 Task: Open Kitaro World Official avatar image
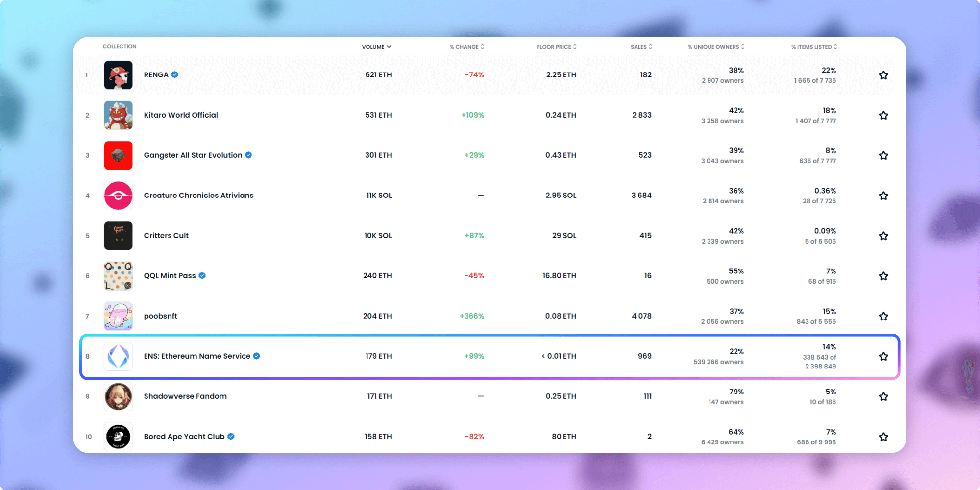[118, 115]
